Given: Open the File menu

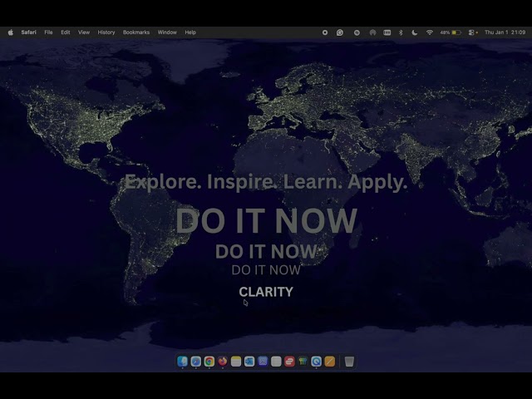Looking at the screenshot, I should [x=48, y=32].
